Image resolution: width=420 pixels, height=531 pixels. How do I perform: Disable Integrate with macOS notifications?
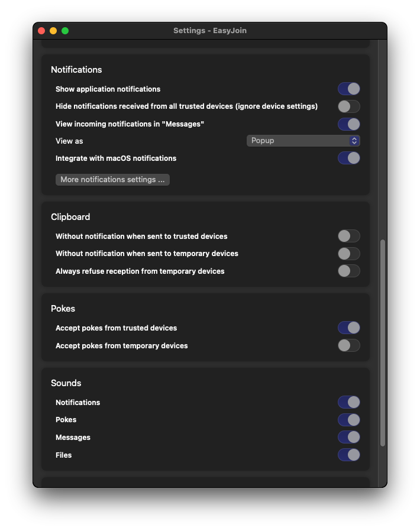pos(348,158)
